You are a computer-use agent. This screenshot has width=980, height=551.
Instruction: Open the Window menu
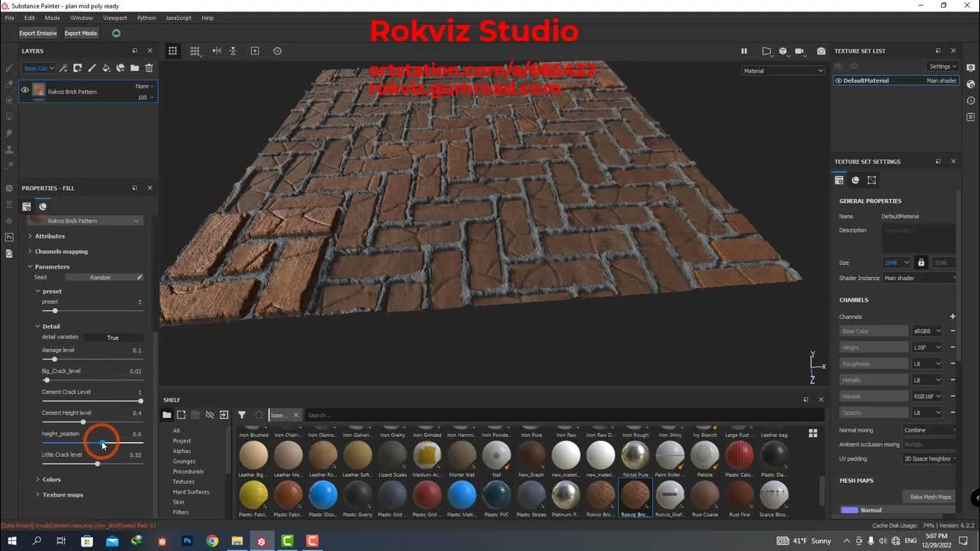pos(82,18)
